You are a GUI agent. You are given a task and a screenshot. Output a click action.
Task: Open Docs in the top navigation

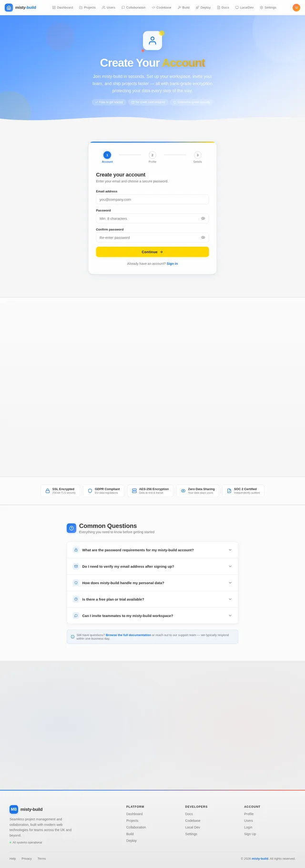tap(223, 8)
